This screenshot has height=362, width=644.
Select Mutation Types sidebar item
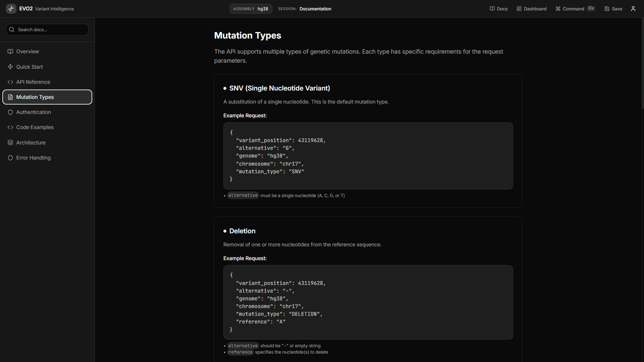pyautogui.click(x=47, y=97)
